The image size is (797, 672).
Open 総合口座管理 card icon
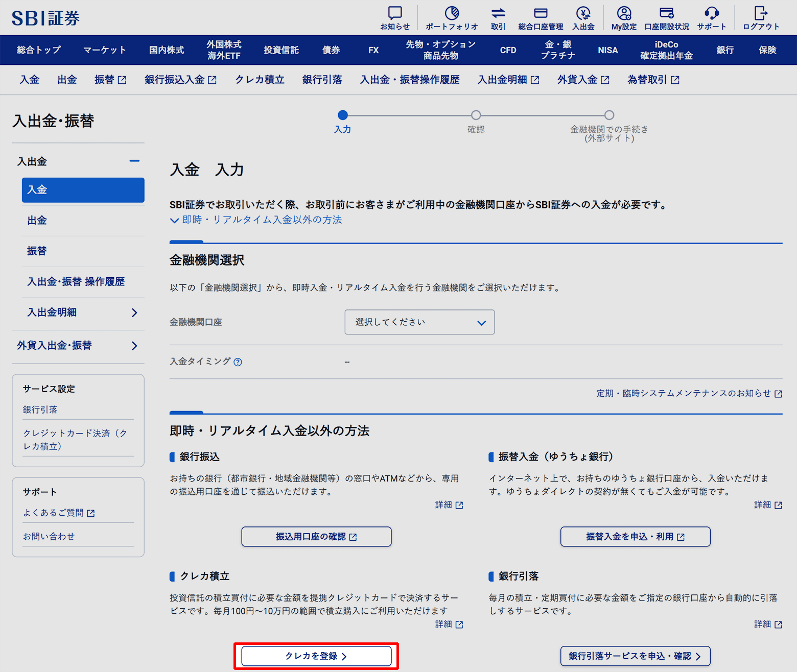(541, 13)
